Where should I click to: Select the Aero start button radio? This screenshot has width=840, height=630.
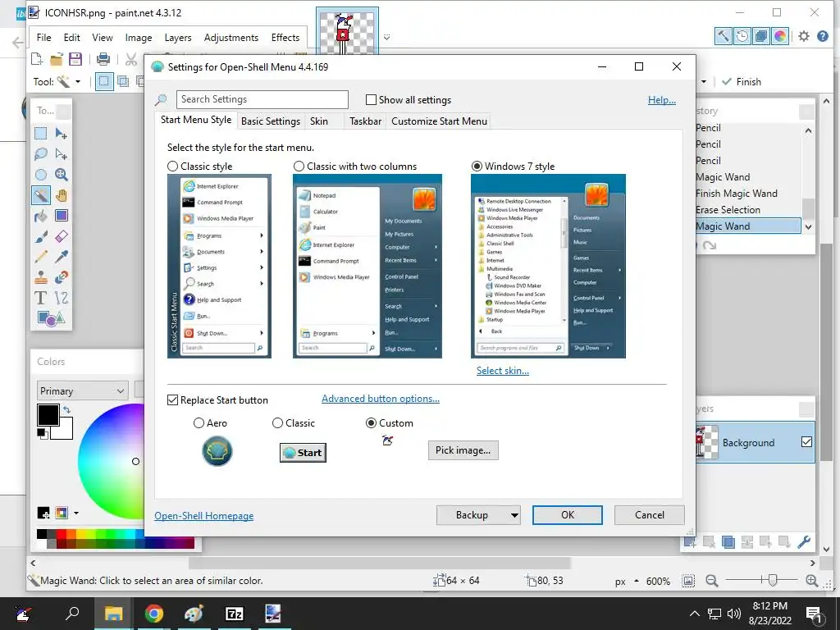coord(199,422)
